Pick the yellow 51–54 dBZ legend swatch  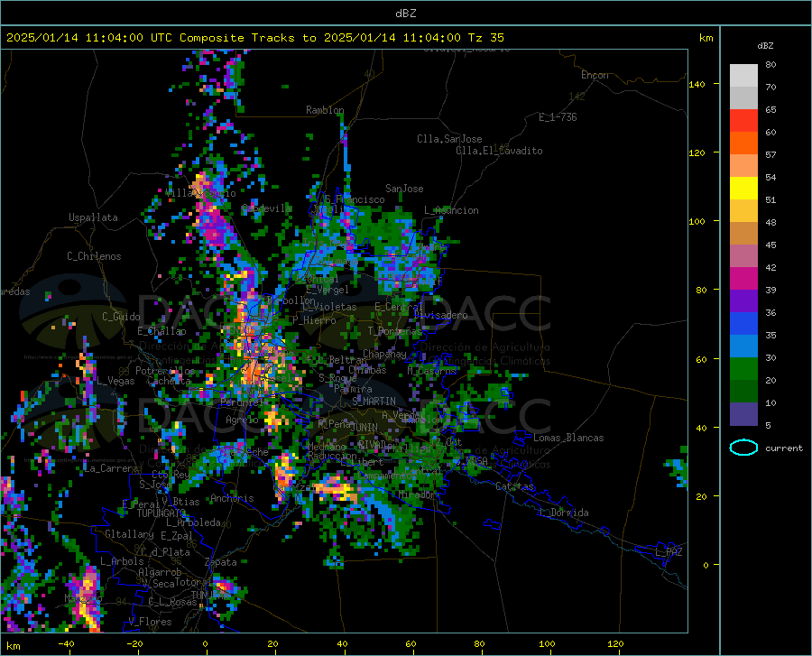(x=743, y=188)
